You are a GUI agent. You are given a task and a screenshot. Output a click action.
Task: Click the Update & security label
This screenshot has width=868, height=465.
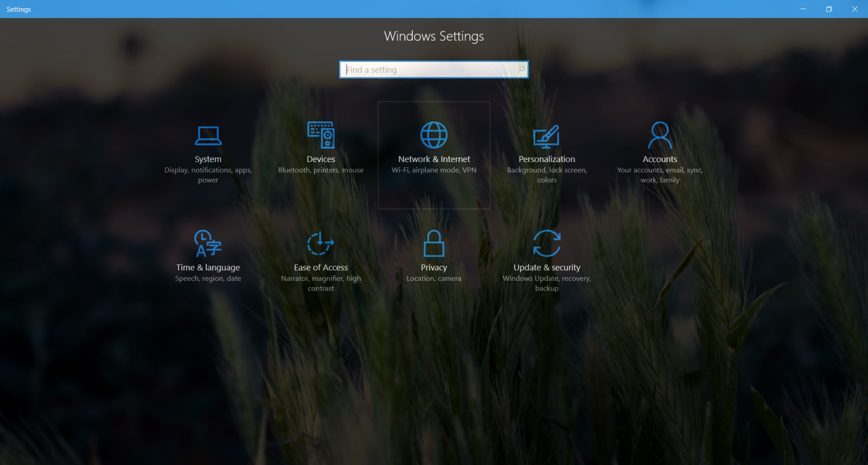[x=547, y=268]
